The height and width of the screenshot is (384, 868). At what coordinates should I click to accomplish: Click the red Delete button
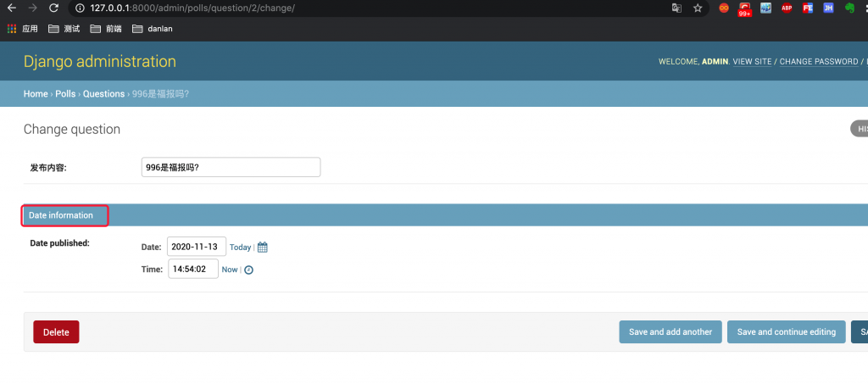coord(56,332)
